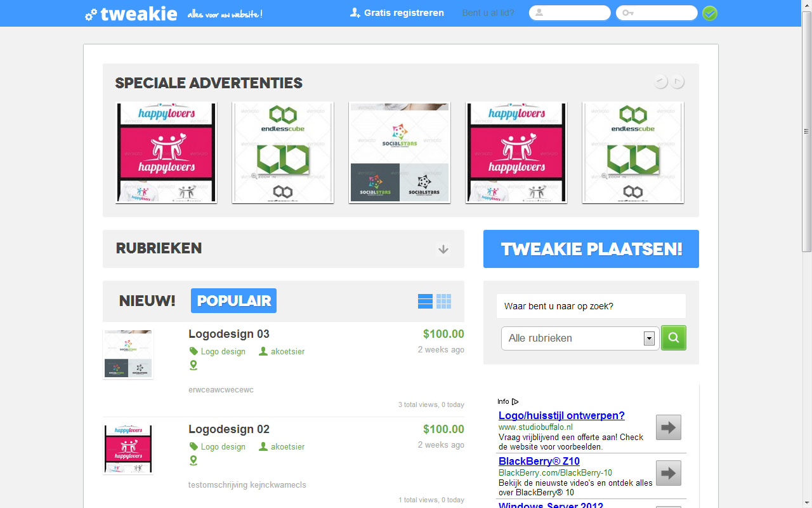The width and height of the screenshot is (812, 508).
Task: Click the '2 weeks ago' text on Logodesign 02
Action: [441, 444]
